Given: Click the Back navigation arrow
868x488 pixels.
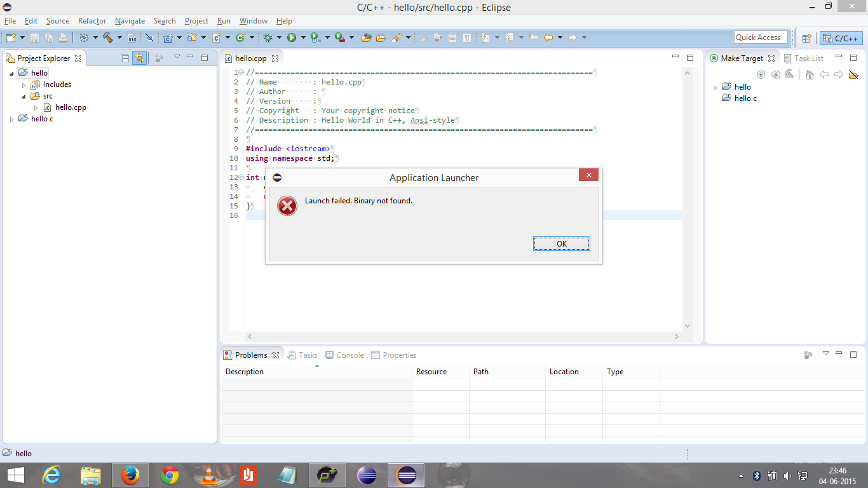Looking at the screenshot, I should [548, 38].
